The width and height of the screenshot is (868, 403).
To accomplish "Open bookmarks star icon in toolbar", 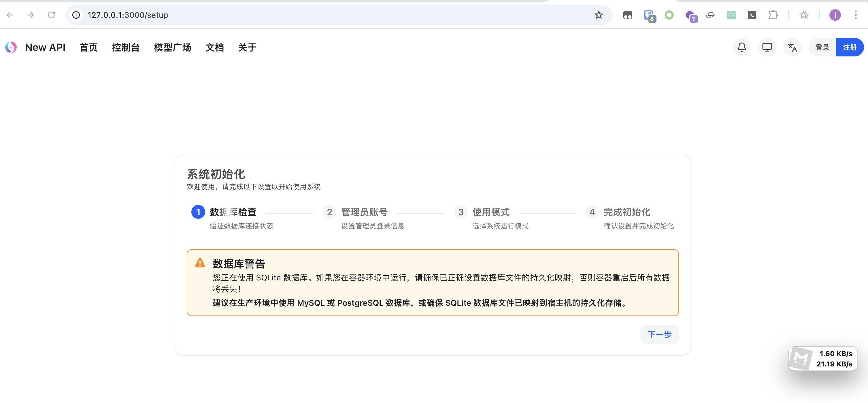I will (804, 15).
